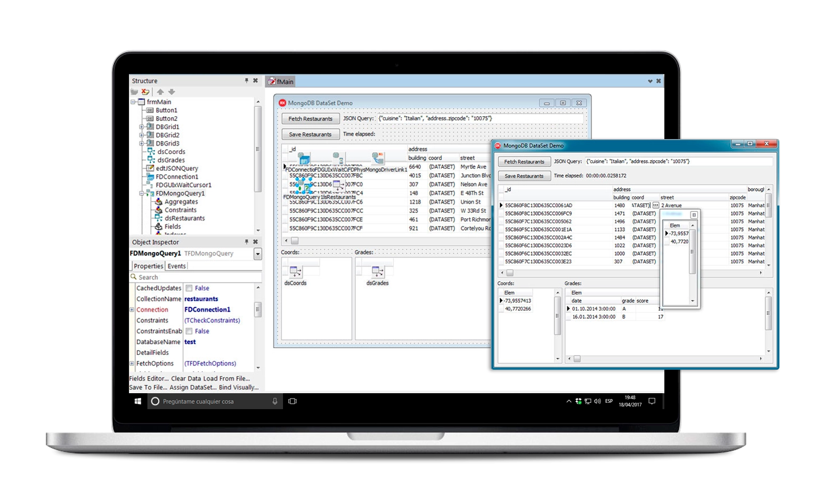Viewport: 813px width, 504px height.
Task: Click the move up arrow in Structure toolbar
Action: [160, 92]
